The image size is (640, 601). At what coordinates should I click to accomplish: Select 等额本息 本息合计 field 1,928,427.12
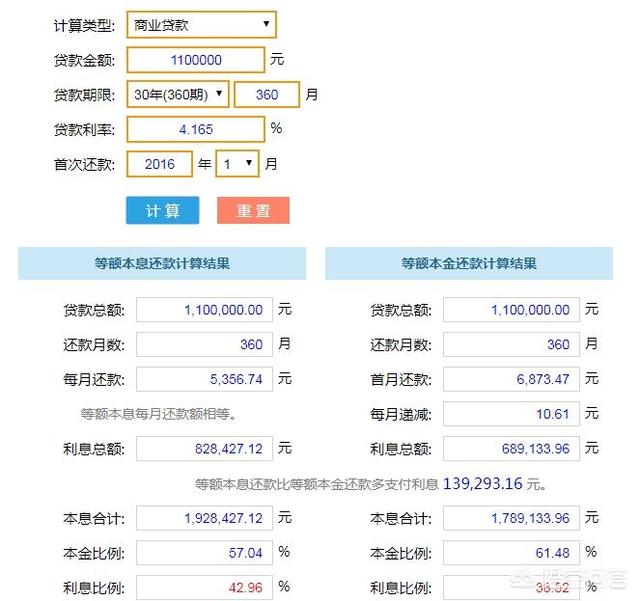point(204,518)
